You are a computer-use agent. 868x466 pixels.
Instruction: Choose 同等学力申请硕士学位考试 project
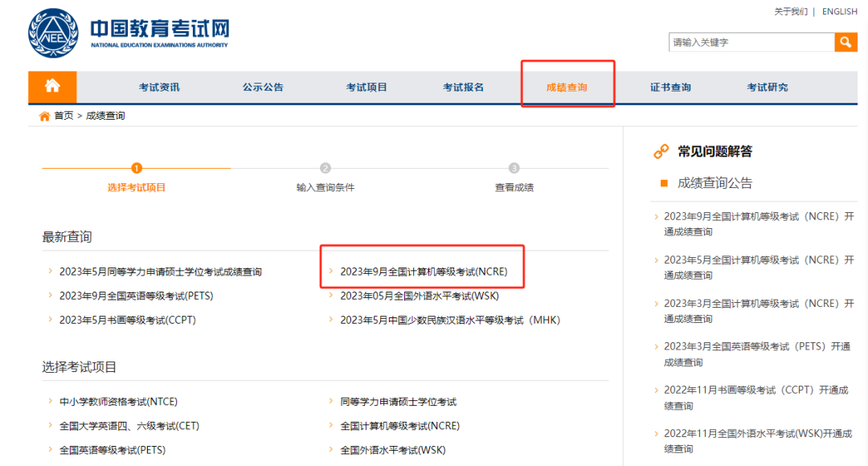click(399, 402)
